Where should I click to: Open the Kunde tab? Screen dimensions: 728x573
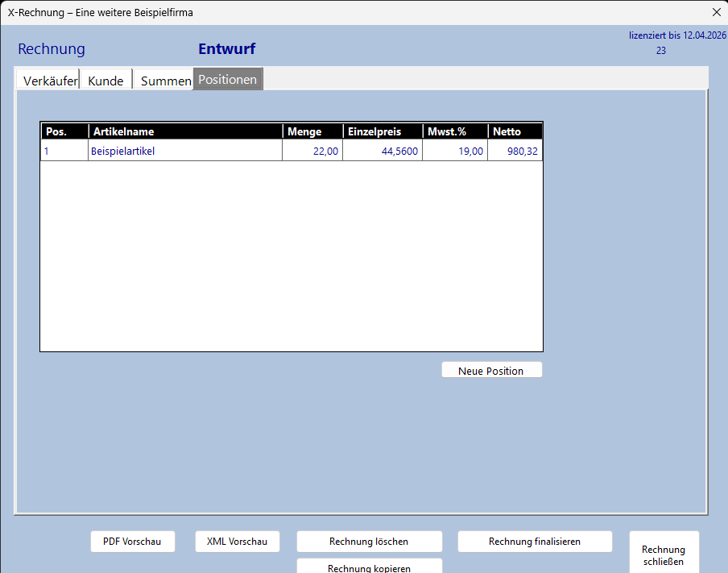point(105,80)
